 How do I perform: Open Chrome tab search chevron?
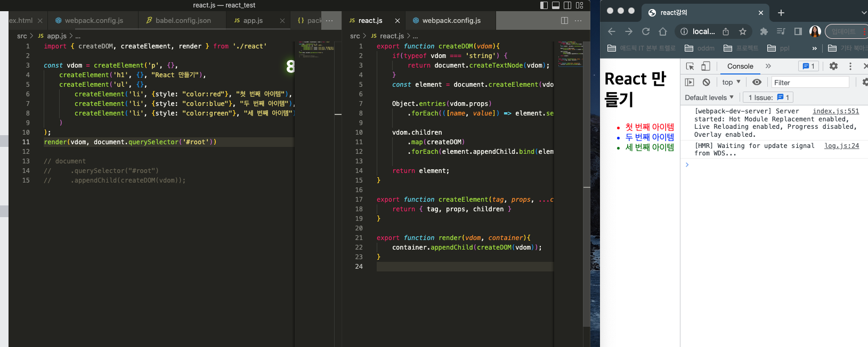point(864,13)
